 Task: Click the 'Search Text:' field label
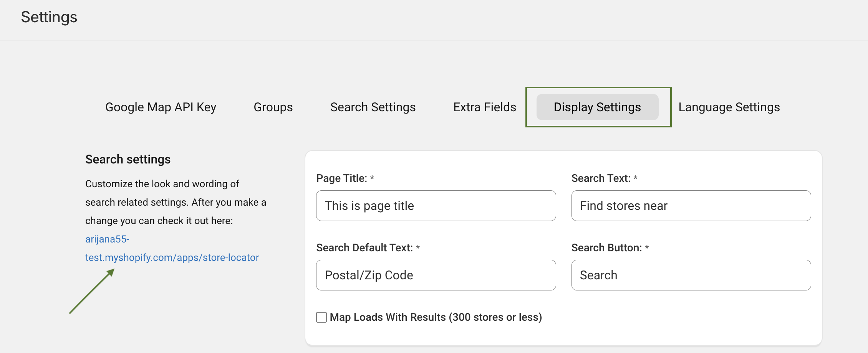point(601,178)
